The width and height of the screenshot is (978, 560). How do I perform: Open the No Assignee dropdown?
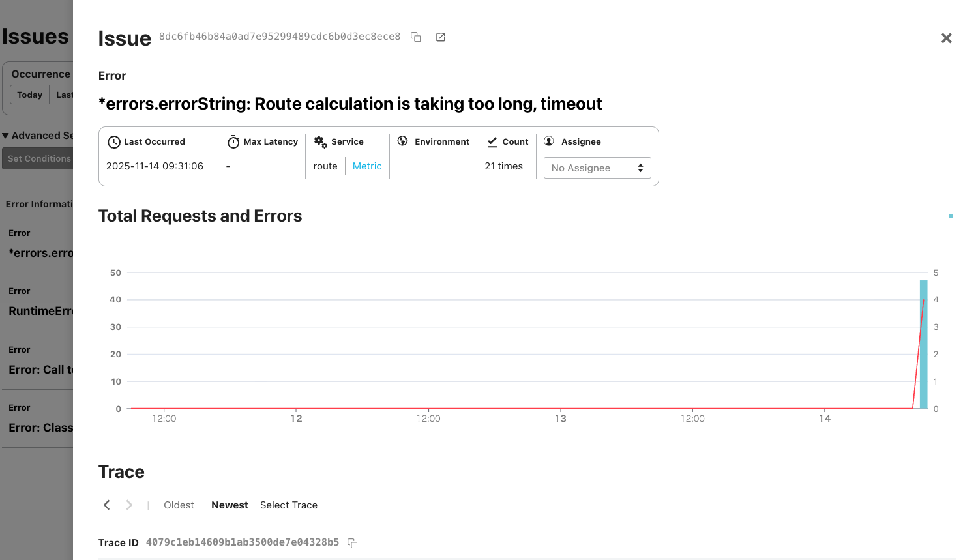coord(597,168)
